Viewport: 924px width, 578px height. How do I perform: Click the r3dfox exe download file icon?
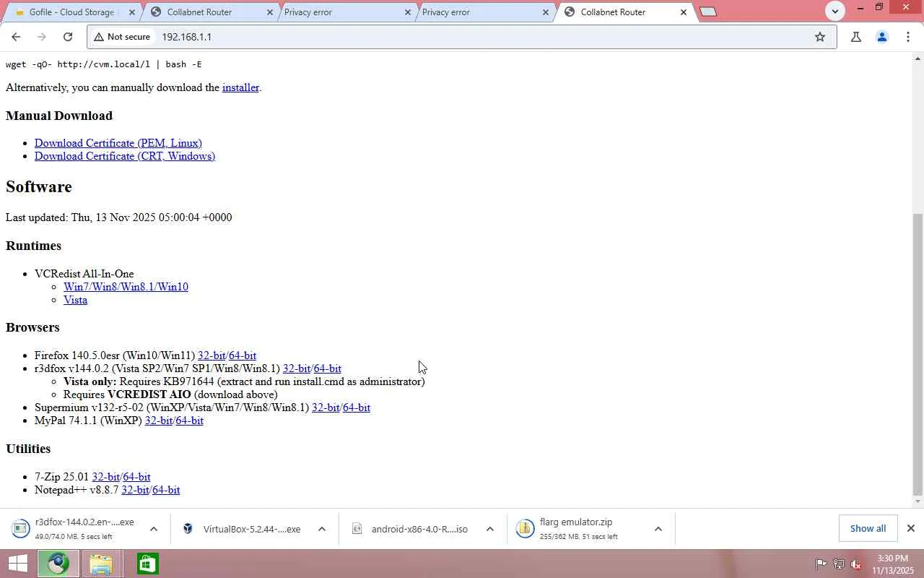pos(21,529)
